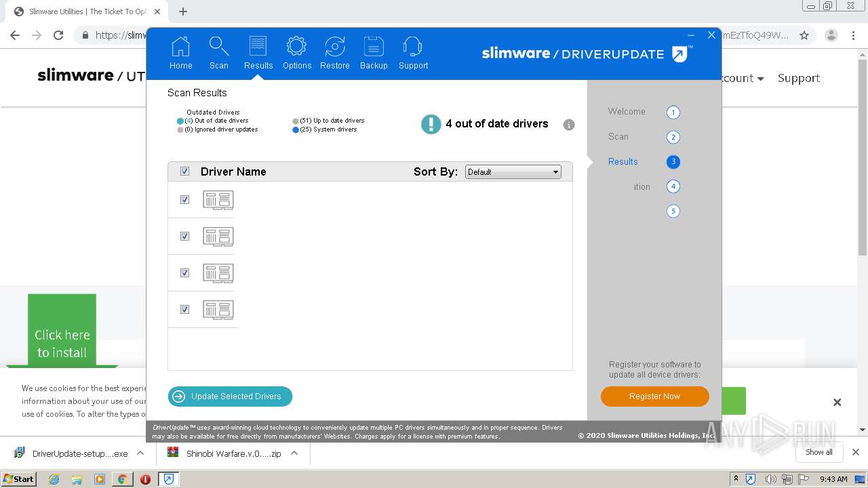Click the Ignored driver updates legend text
The width and height of the screenshot is (868, 488).
coord(221,129)
